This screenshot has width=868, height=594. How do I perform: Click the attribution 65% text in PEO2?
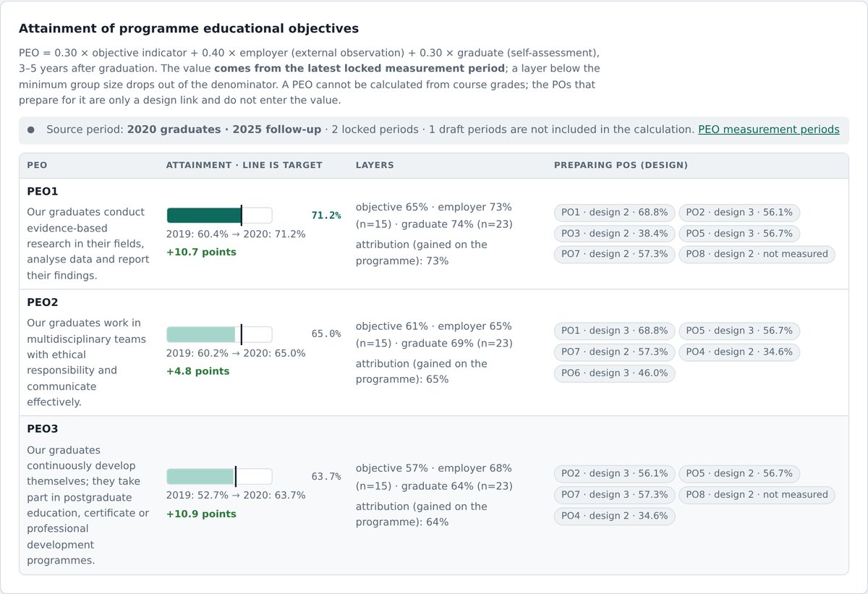(422, 371)
